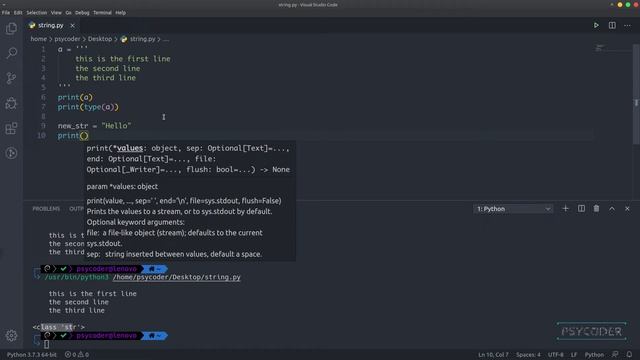This screenshot has width=640, height=360.
Task: Select Python 3.7.3 64-bit interpreter in status bar
Action: [x=32, y=355]
